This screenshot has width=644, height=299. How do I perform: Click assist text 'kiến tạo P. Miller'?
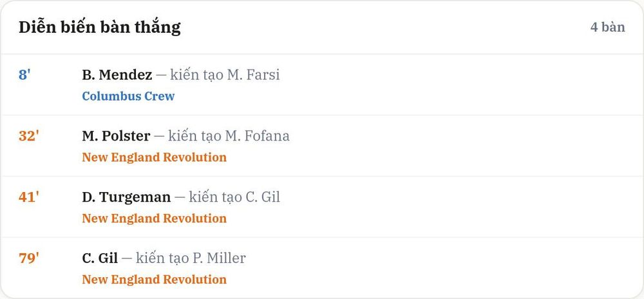[191, 258]
